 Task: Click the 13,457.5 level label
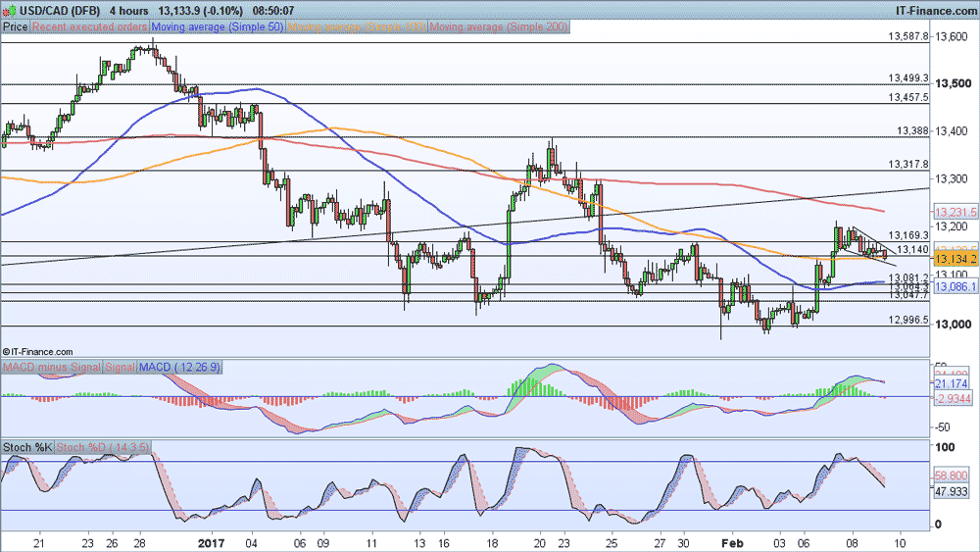point(908,97)
